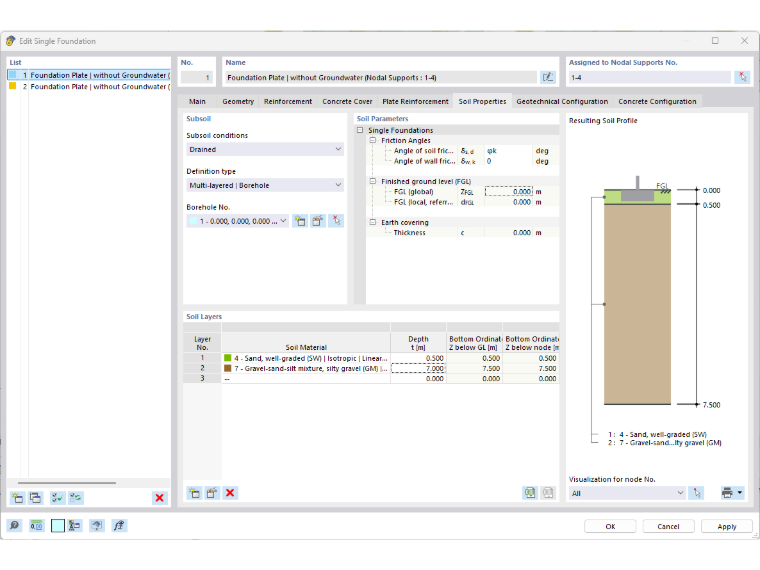The height and width of the screenshot is (570, 760).
Task: Click empty soil material cell of layer 3
Action: coord(306,379)
